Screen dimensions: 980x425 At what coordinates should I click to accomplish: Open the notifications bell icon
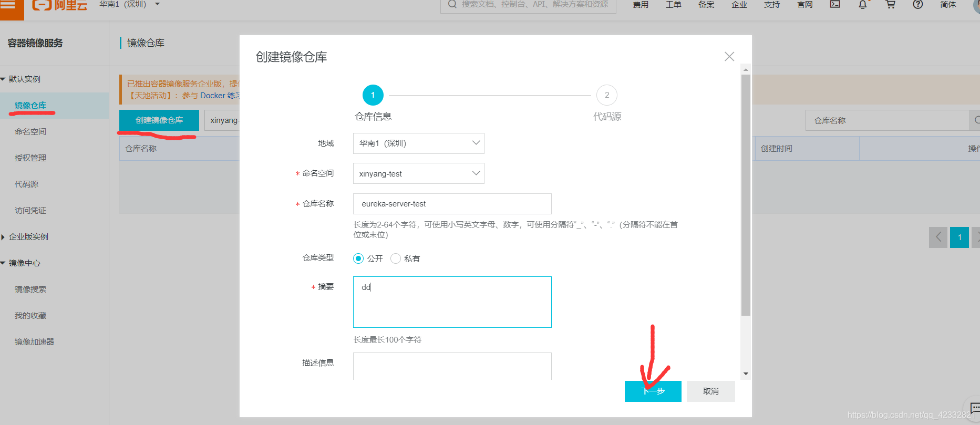[863, 5]
